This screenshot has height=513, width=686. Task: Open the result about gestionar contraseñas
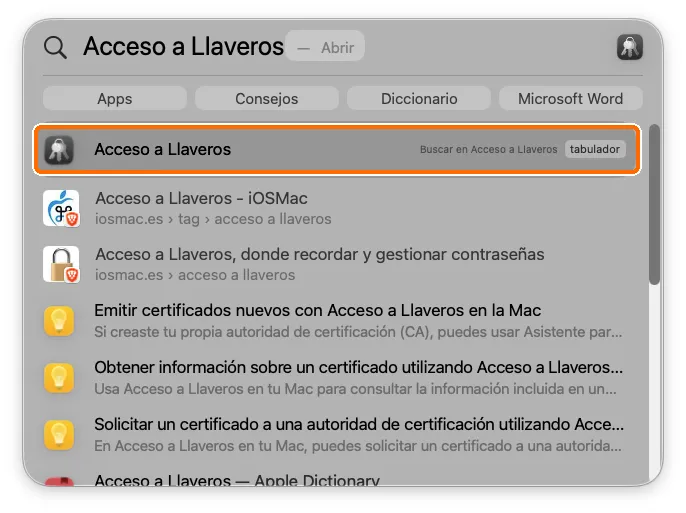pos(337,264)
